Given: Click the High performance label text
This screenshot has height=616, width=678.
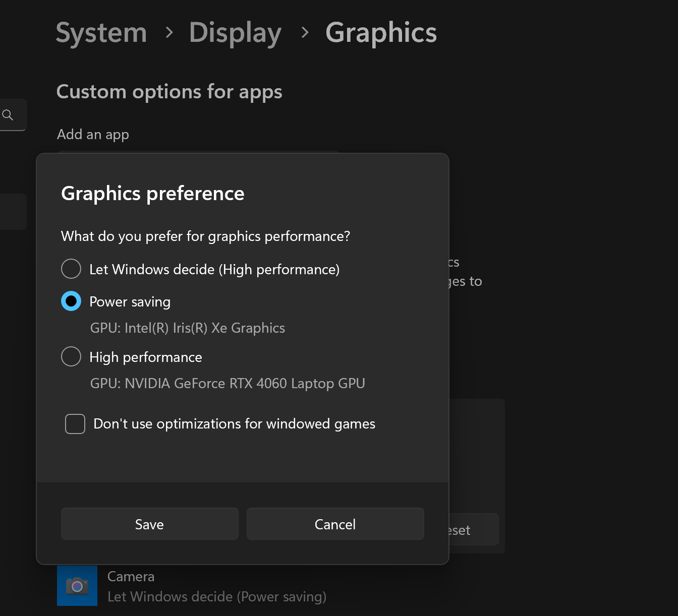Looking at the screenshot, I should coord(145,357).
